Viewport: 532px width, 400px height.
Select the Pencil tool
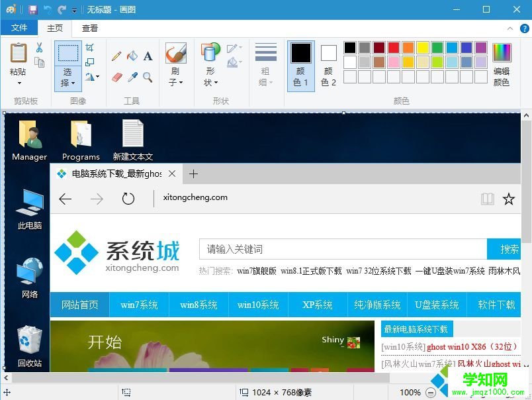(x=117, y=55)
